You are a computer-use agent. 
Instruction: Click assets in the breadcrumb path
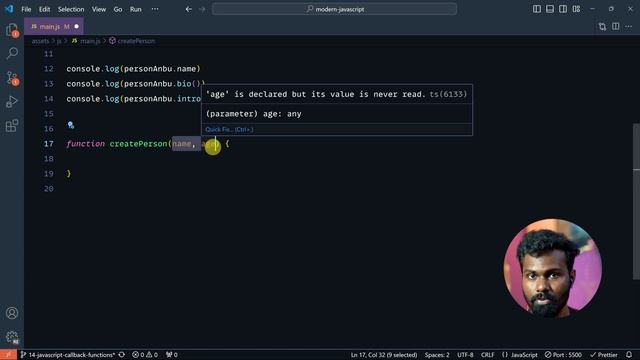click(x=40, y=41)
